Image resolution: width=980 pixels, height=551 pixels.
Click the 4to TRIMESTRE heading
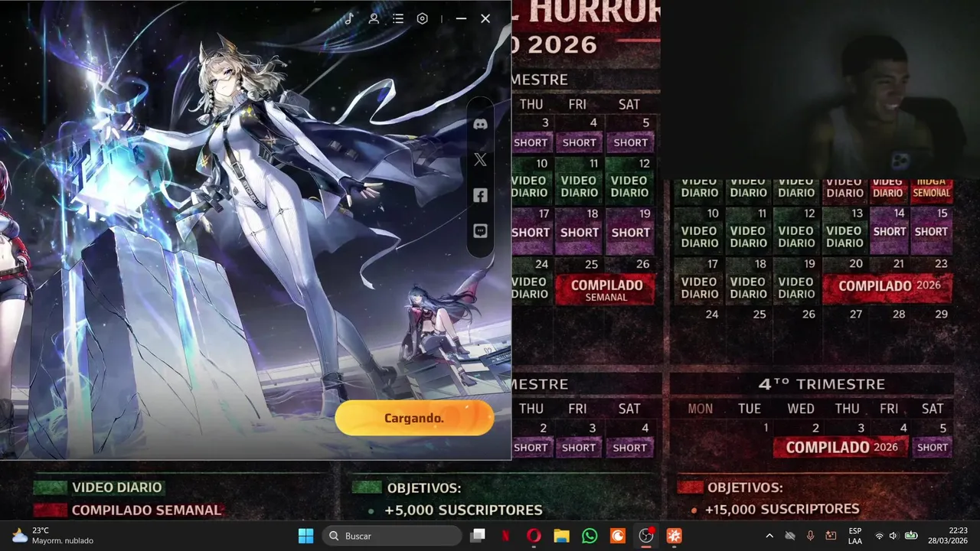tap(822, 384)
